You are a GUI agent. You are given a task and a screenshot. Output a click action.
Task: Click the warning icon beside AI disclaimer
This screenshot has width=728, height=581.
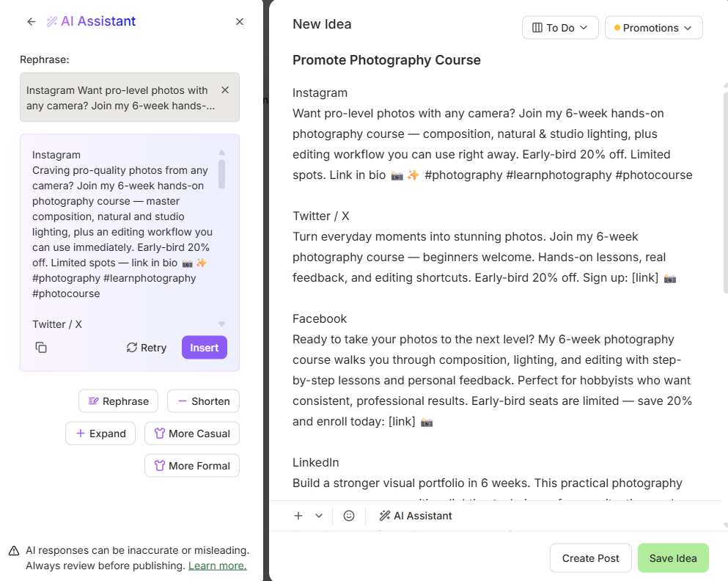pyautogui.click(x=14, y=551)
